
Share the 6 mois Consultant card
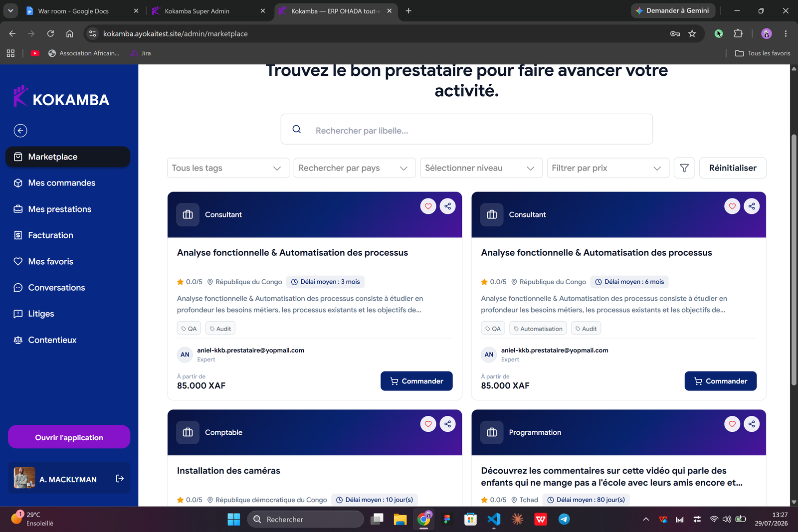[752, 206]
